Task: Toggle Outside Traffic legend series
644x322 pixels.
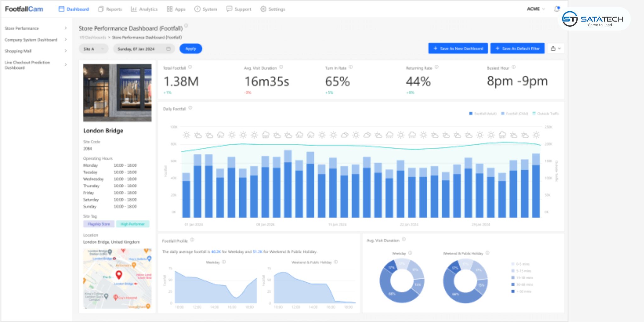Action: point(546,114)
